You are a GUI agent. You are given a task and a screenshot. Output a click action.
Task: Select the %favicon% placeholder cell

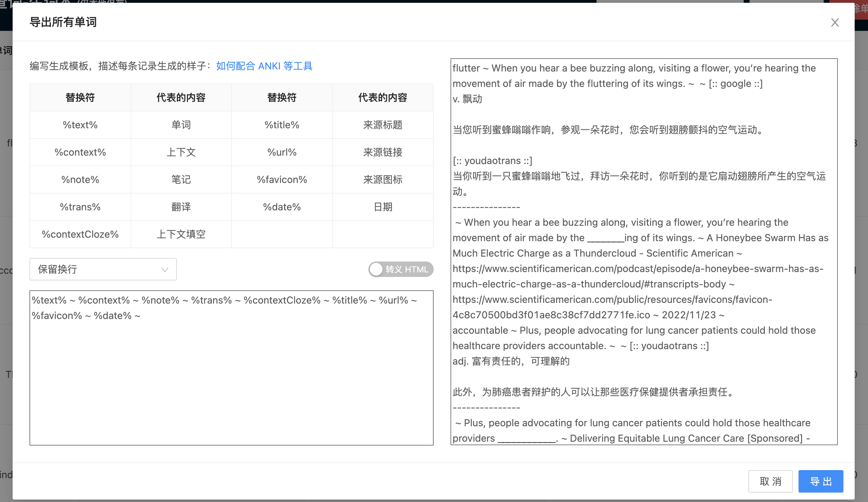[282, 179]
